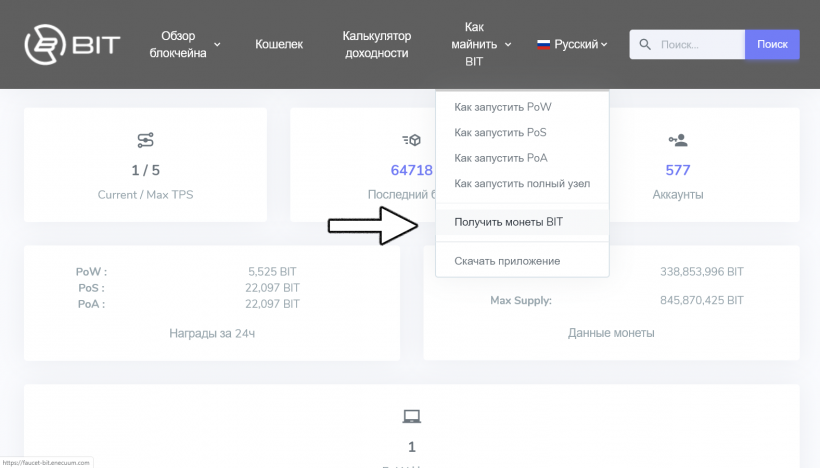Click the accounts count 577
Image resolution: width=820 pixels, height=468 pixels.
678,170
